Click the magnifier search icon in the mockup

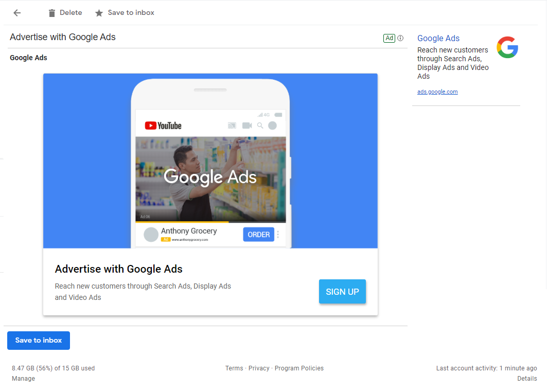pos(260,126)
